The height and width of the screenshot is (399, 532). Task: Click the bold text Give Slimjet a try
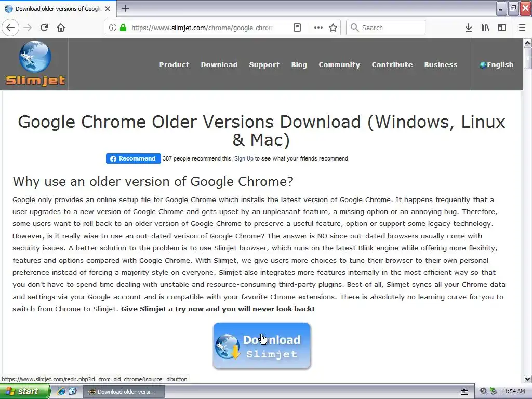[218, 309]
